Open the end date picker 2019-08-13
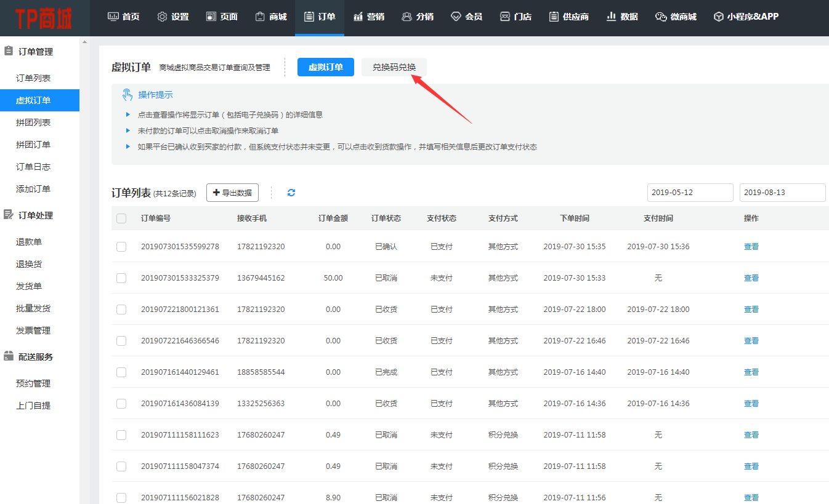Image resolution: width=829 pixels, height=504 pixels. pos(782,193)
